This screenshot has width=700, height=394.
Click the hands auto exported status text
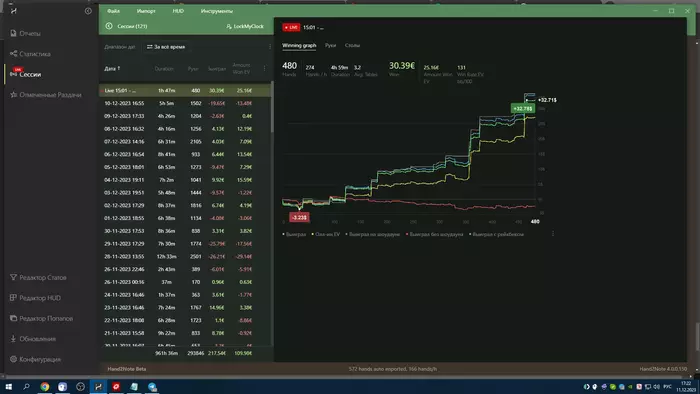coord(393,369)
